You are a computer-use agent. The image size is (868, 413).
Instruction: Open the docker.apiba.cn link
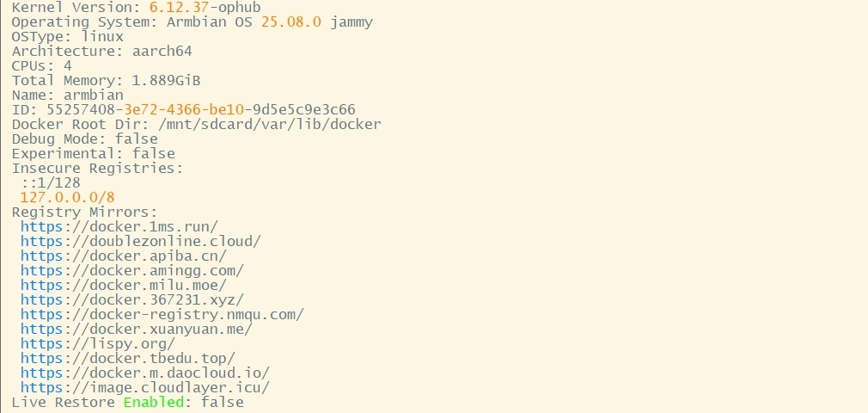pos(123,256)
